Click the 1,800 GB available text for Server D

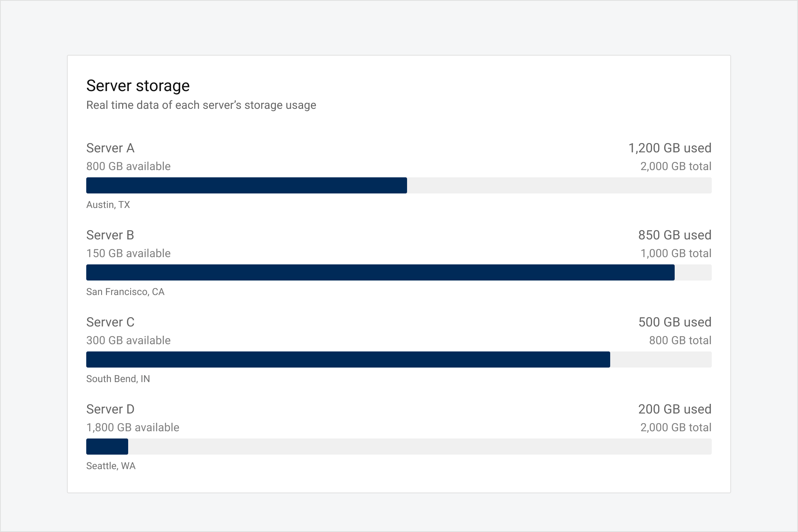tap(133, 427)
